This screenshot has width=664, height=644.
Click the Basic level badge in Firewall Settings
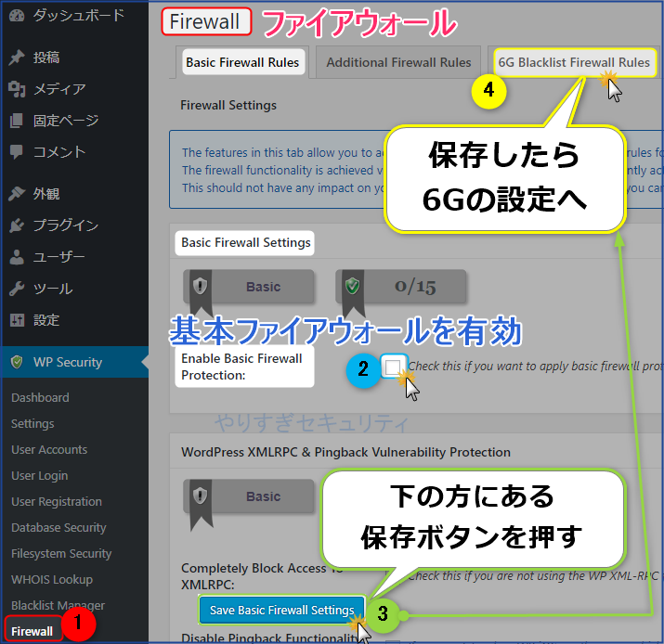pos(249,287)
